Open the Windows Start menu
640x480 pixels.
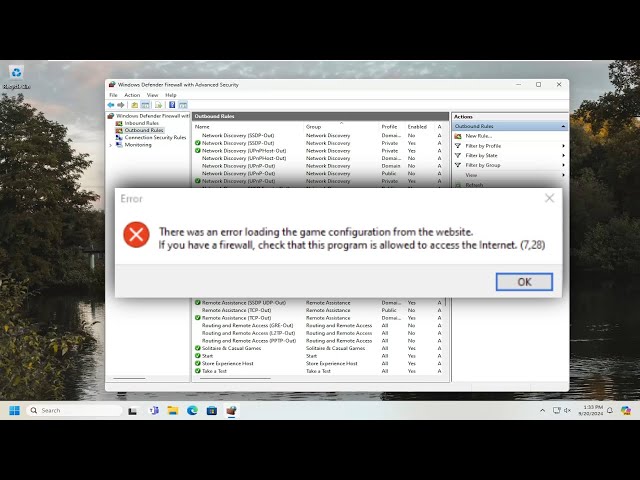coord(14,410)
